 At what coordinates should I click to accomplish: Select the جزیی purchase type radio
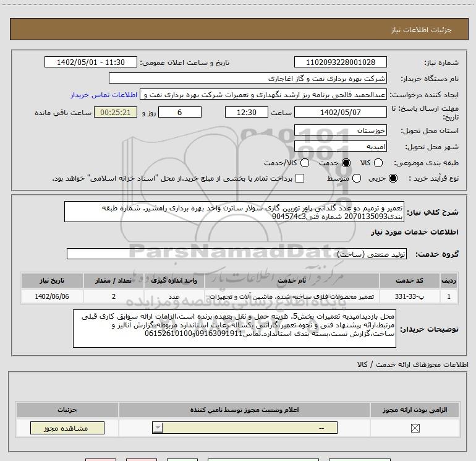click(393, 178)
